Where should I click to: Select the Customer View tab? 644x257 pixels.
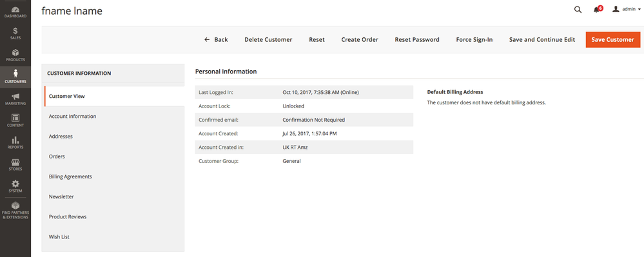[114, 96]
